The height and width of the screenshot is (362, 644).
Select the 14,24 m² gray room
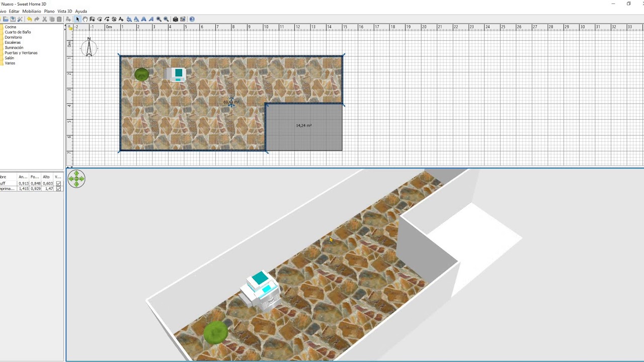click(x=303, y=127)
